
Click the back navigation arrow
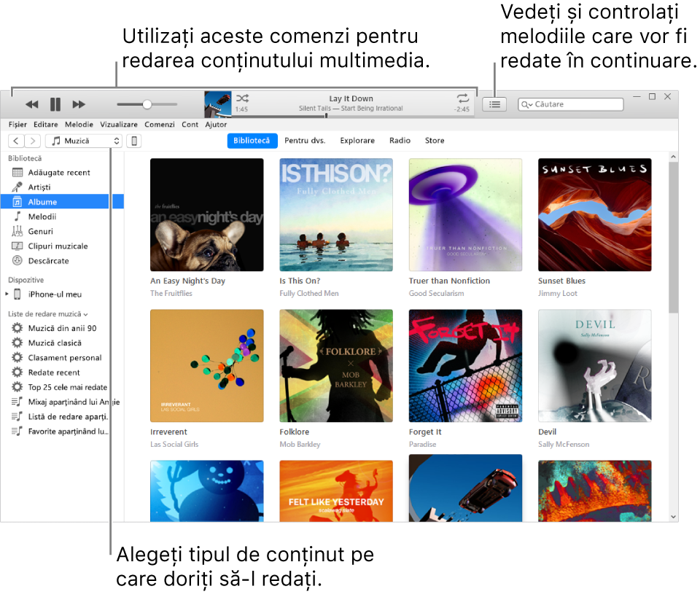[16, 141]
